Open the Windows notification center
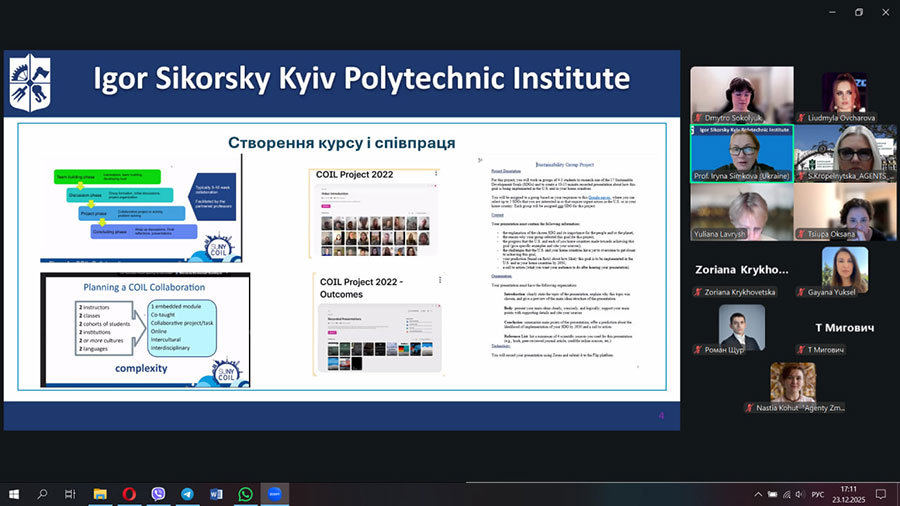The image size is (900, 506). pos(881,494)
